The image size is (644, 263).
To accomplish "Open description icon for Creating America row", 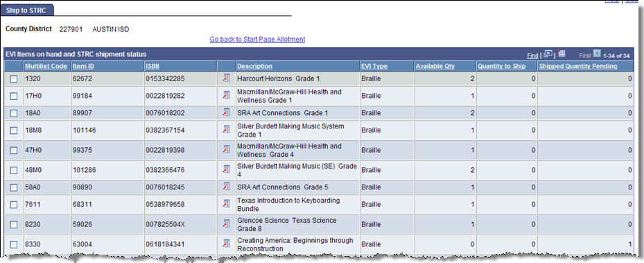I will click(x=226, y=244).
